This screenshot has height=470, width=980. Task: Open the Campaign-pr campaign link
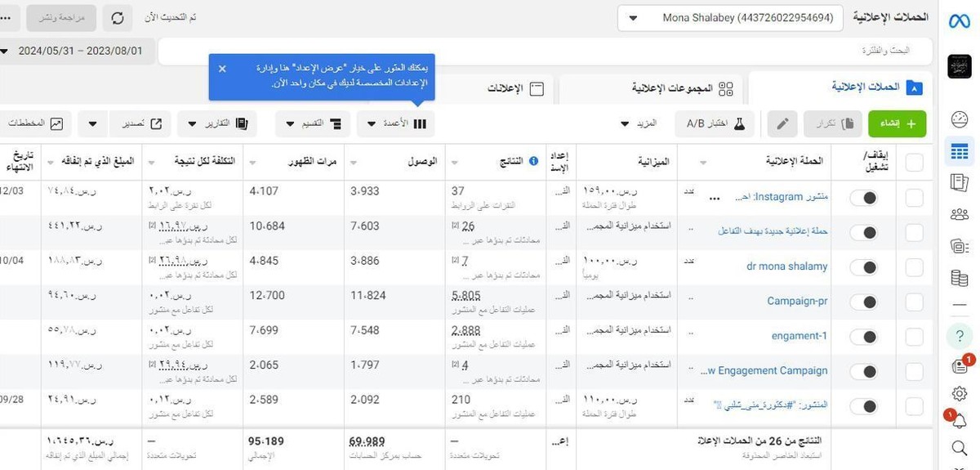[x=797, y=301]
